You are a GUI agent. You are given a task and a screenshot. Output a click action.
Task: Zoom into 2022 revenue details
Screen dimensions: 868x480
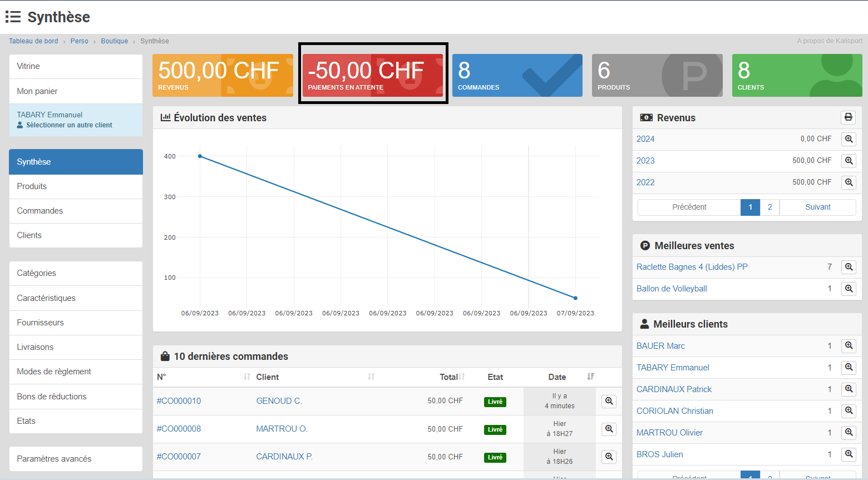pyautogui.click(x=849, y=182)
